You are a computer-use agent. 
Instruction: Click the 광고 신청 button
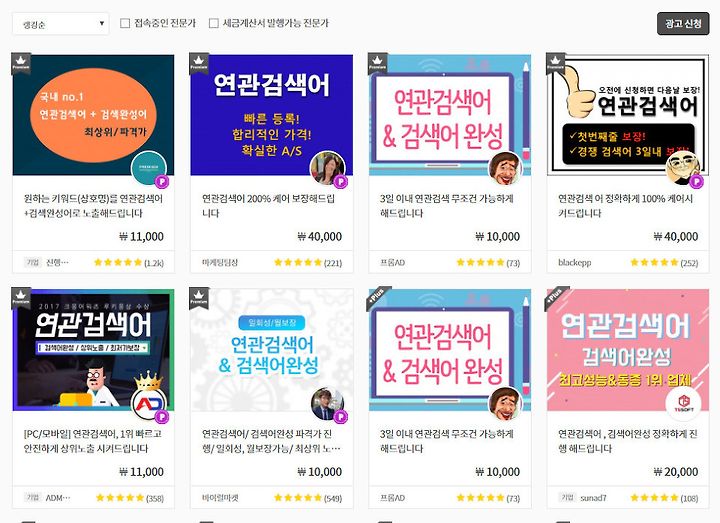[683, 23]
